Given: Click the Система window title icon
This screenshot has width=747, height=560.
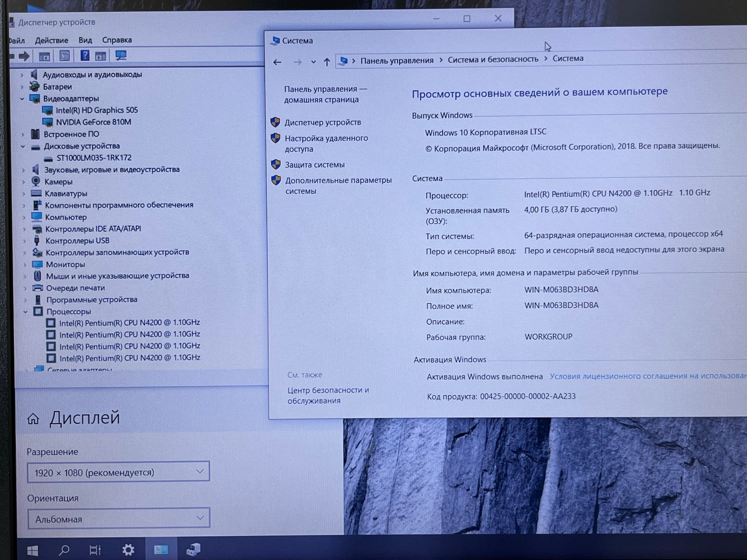Looking at the screenshot, I should 276,41.
